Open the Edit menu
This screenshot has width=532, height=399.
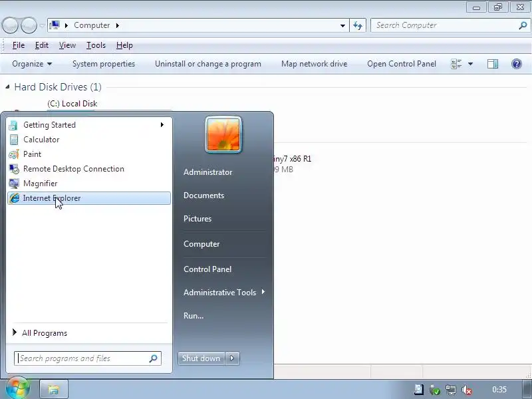pos(42,45)
